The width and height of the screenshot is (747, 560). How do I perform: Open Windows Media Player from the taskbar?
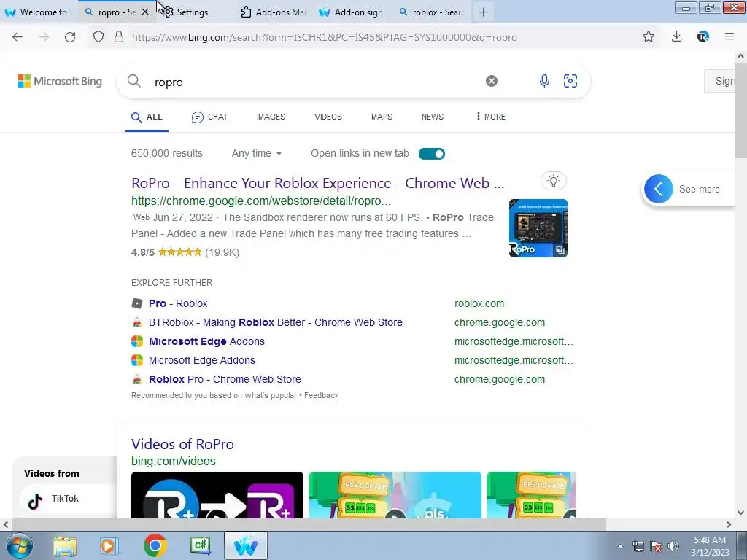108,545
